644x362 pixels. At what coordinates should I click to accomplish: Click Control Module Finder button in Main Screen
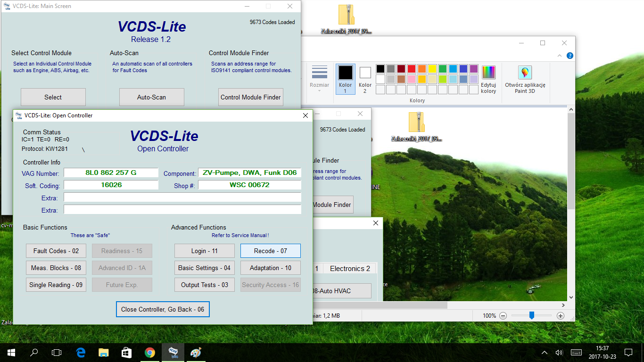[x=251, y=97]
